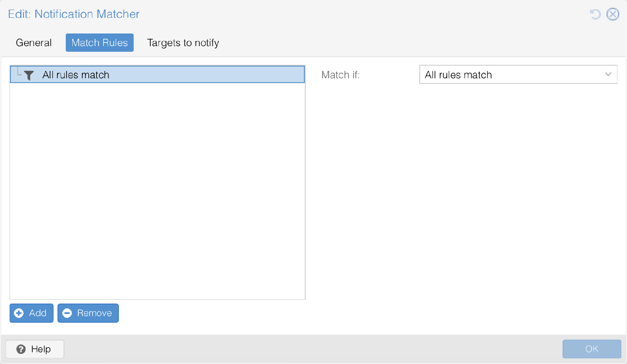Click the tree connector dots before filter icon

(18, 74)
